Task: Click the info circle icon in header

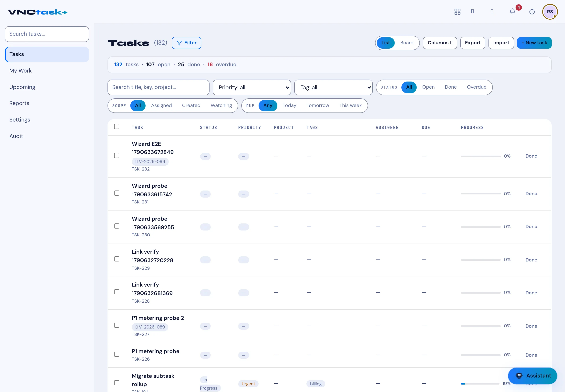Action: (x=532, y=12)
